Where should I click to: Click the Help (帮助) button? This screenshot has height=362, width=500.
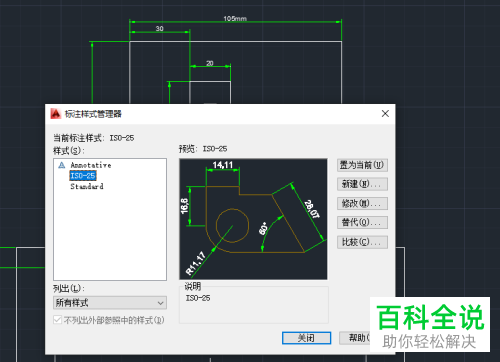[x=355, y=338]
